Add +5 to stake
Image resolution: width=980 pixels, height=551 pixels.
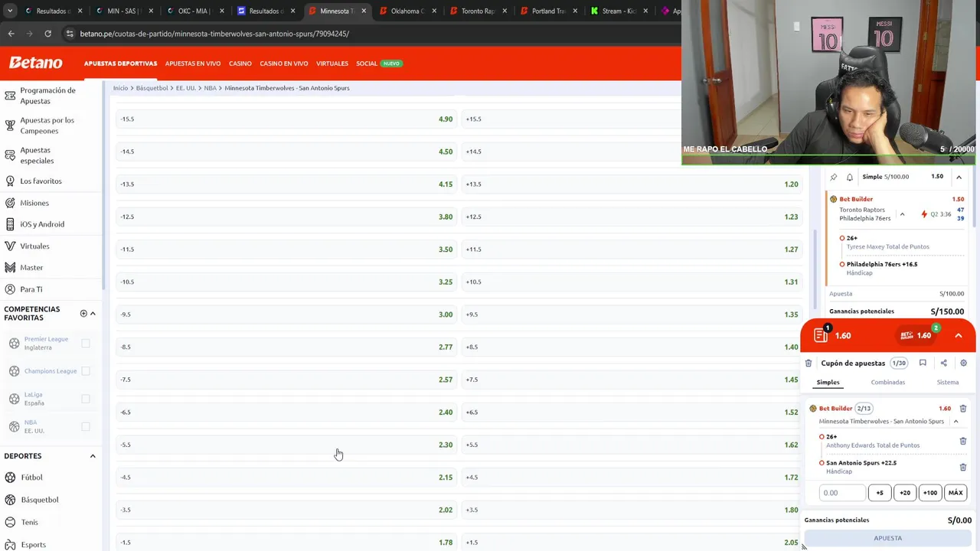coord(880,493)
